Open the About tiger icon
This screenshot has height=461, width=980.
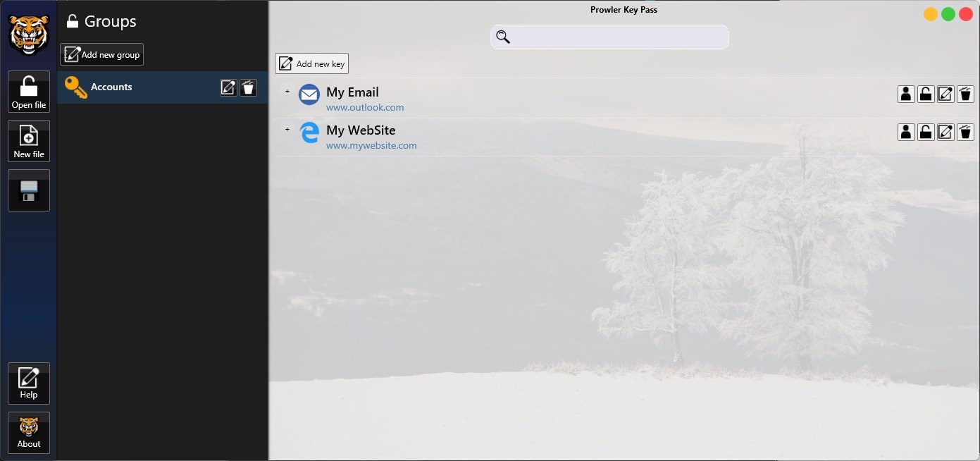click(29, 433)
